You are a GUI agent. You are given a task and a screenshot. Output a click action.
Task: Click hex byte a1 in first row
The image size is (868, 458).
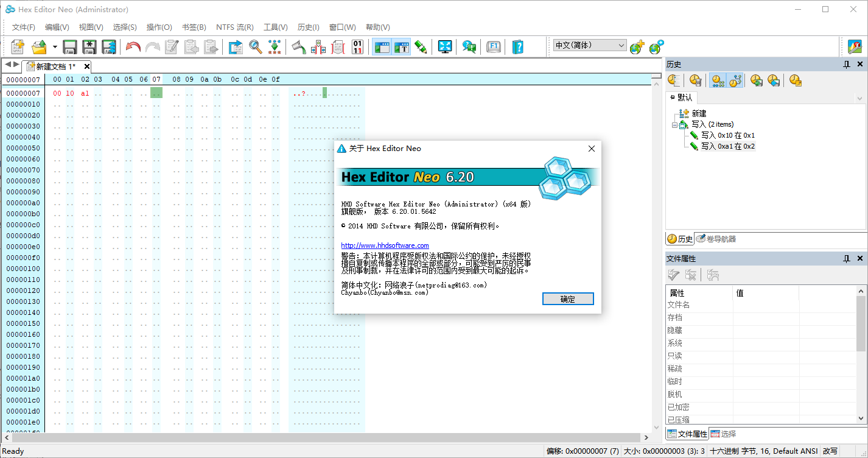point(85,93)
